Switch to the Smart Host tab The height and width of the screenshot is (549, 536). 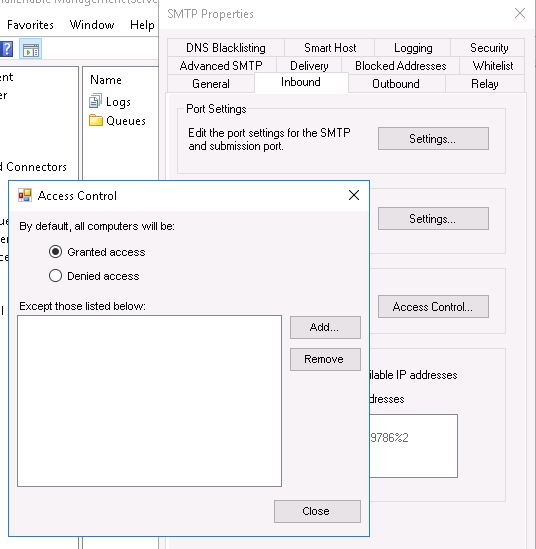pyautogui.click(x=330, y=48)
